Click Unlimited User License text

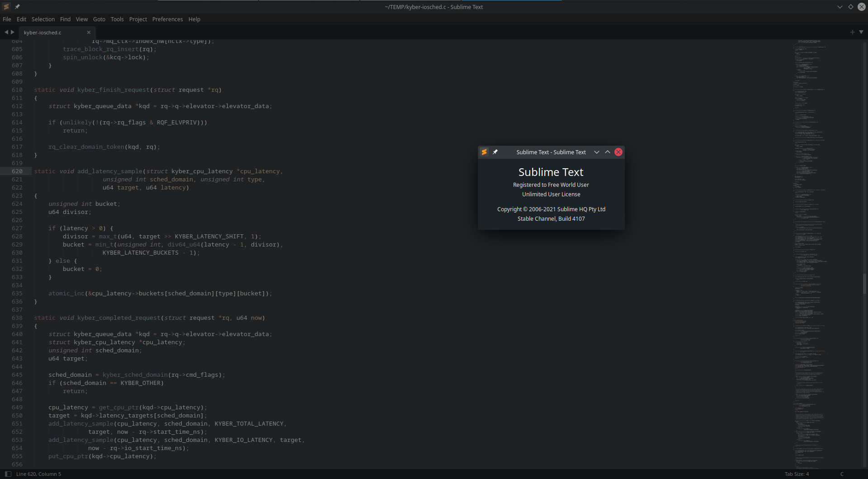click(x=551, y=194)
